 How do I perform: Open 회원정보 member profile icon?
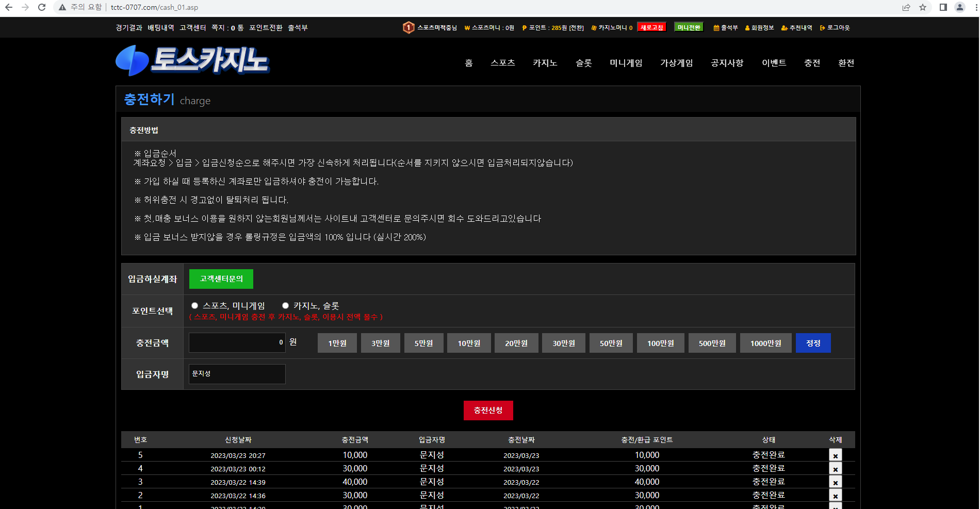(x=747, y=28)
